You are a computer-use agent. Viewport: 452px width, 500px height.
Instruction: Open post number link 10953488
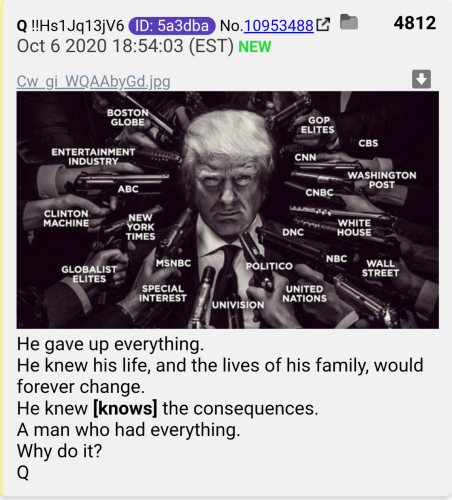pos(279,26)
